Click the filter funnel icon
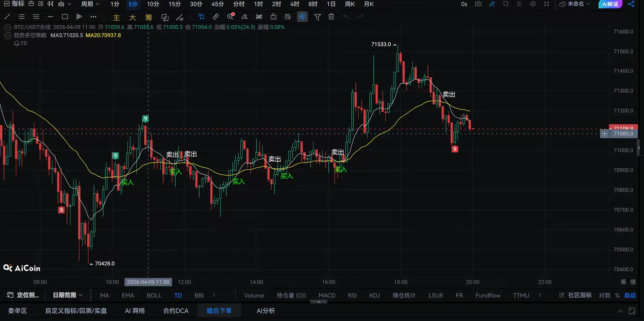Image resolution: width=644 pixels, height=321 pixels. 317,17
